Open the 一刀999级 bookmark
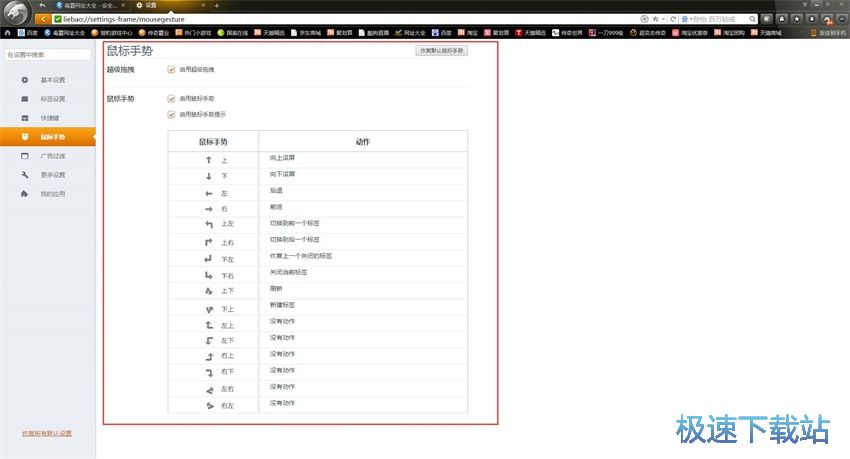This screenshot has height=459, width=850. coord(606,33)
